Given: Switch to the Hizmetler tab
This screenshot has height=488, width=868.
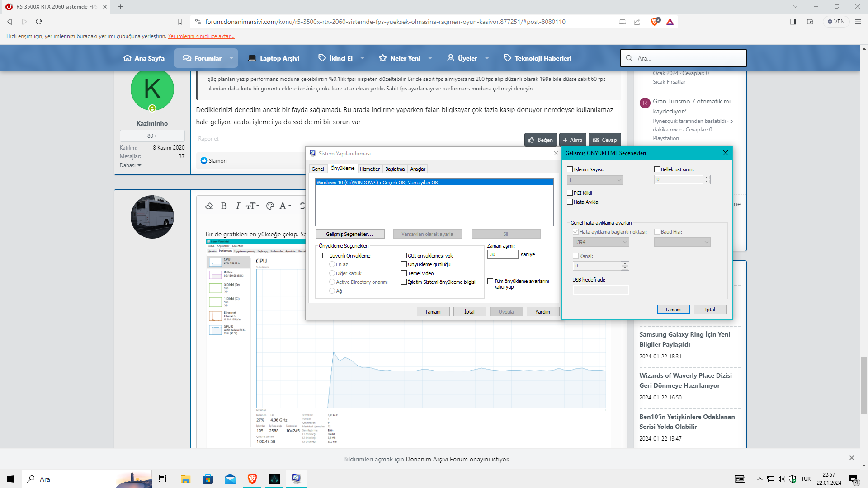Looking at the screenshot, I should pos(369,169).
